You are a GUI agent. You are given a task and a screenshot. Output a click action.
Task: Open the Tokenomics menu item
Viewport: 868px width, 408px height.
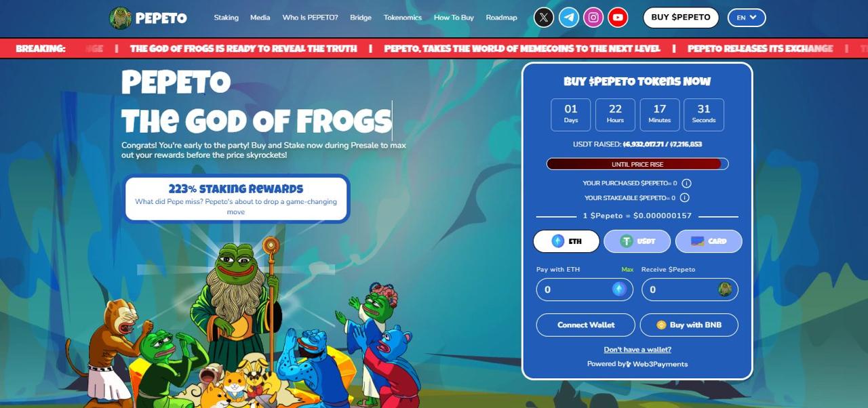403,18
